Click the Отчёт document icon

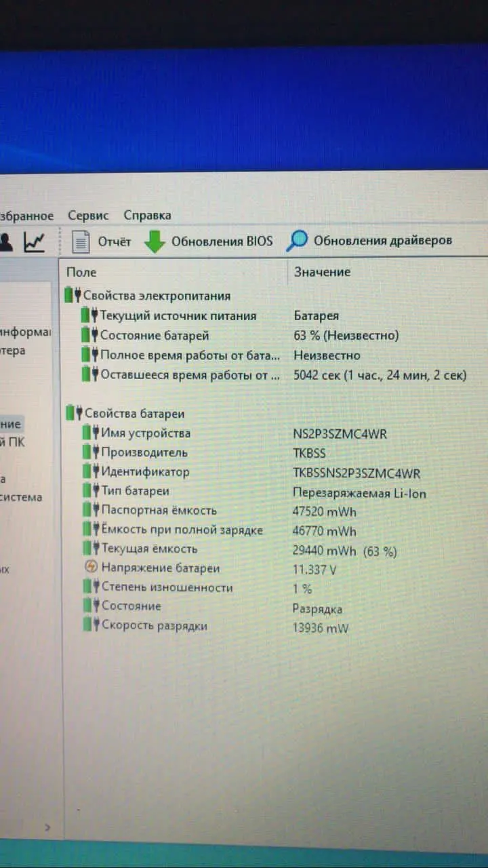[x=81, y=241]
